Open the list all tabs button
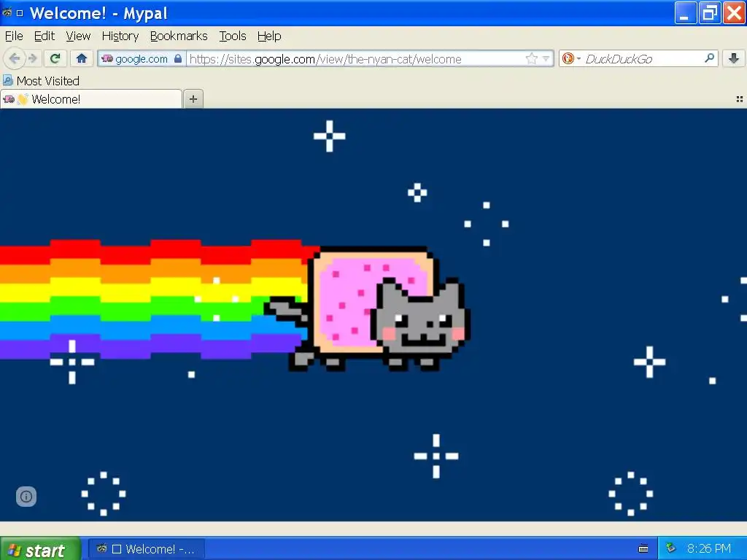The height and width of the screenshot is (560, 747). pos(740,99)
